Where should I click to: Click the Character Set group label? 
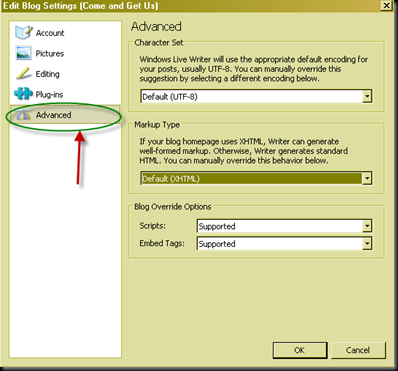(159, 43)
